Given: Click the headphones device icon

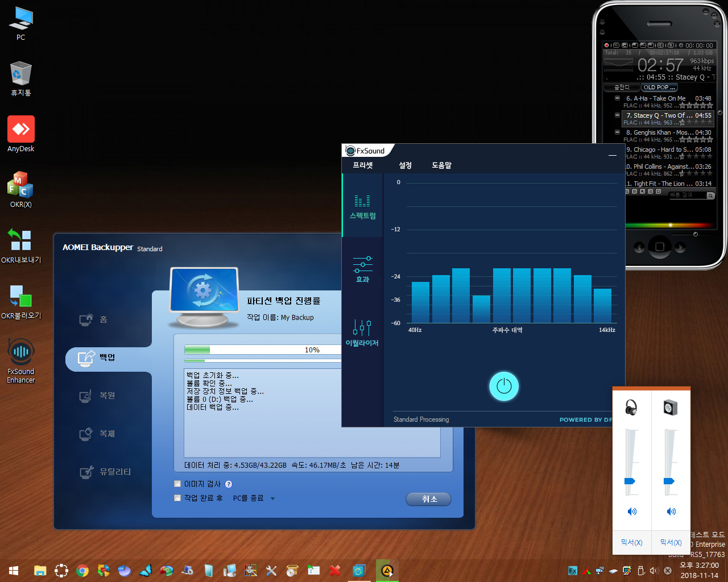Looking at the screenshot, I should tap(631, 407).
